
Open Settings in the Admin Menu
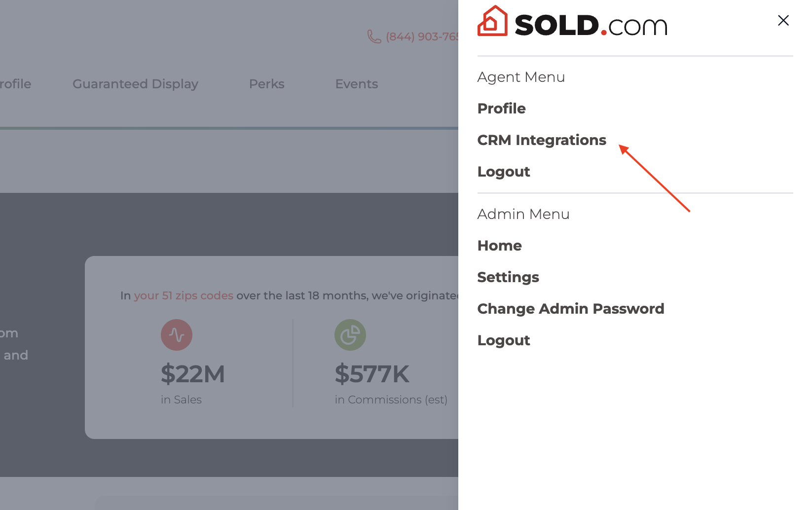(508, 277)
